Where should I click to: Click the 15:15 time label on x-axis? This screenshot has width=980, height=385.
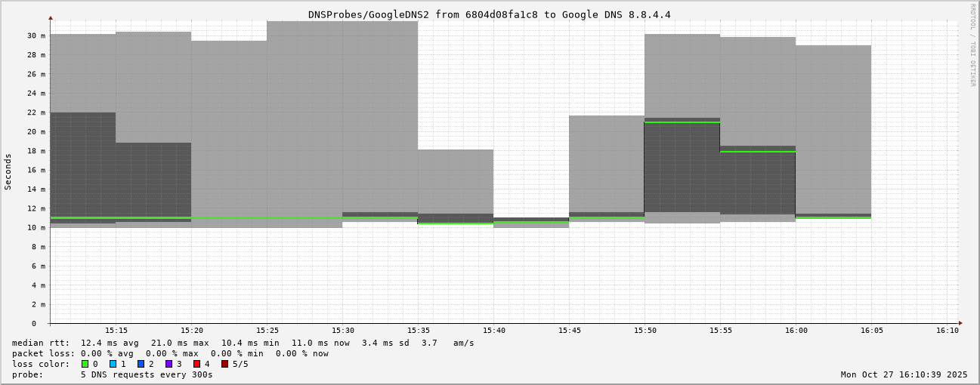pos(116,330)
